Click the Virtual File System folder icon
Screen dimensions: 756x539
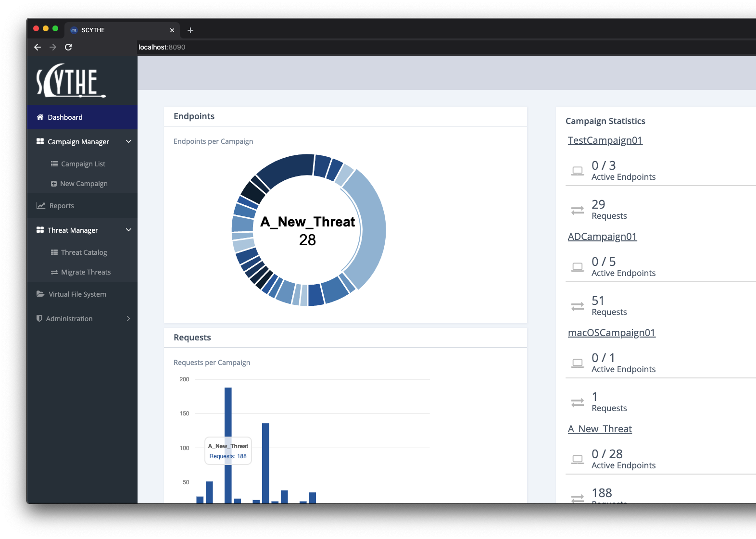click(40, 294)
